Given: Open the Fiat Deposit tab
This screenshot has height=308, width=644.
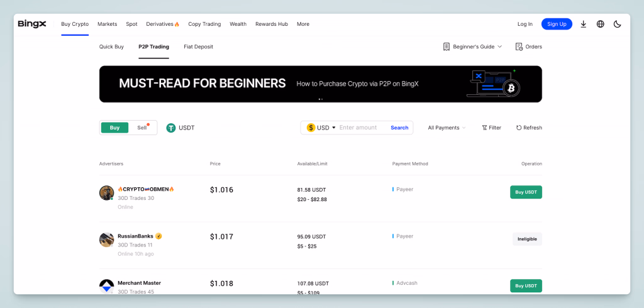Looking at the screenshot, I should pyautogui.click(x=198, y=47).
